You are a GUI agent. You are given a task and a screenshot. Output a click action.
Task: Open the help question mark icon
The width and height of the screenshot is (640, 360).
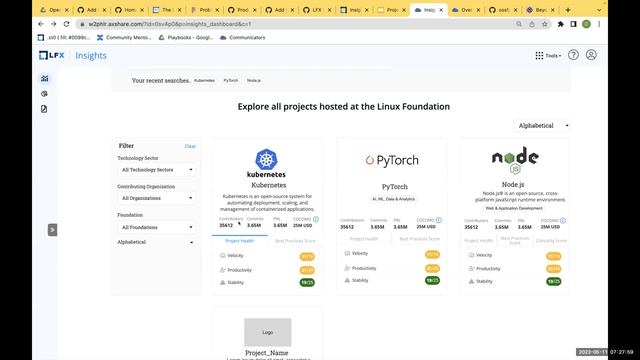pyautogui.click(x=573, y=55)
